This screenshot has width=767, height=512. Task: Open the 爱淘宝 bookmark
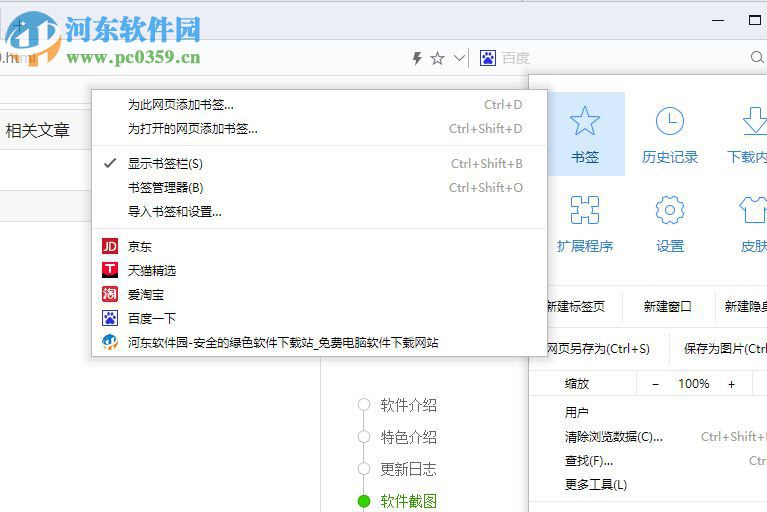pyautogui.click(x=319, y=294)
